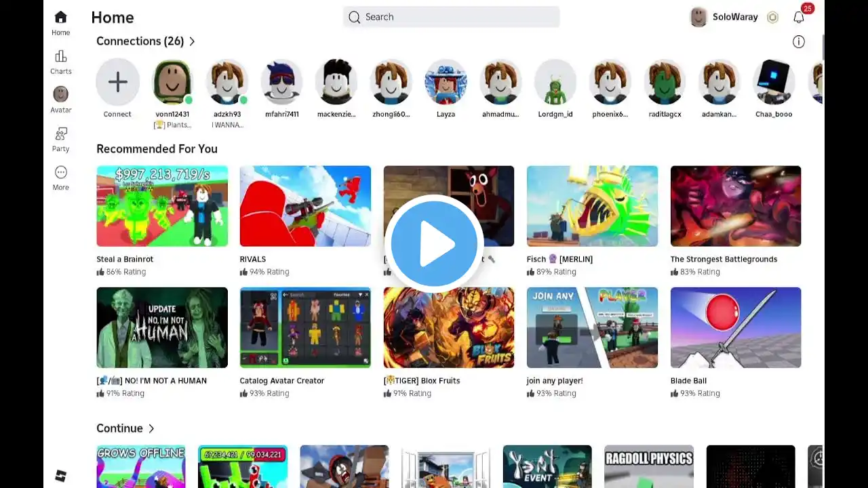Viewport: 868px width, 488px height.
Task: Expand the Continue section
Action: point(125,428)
